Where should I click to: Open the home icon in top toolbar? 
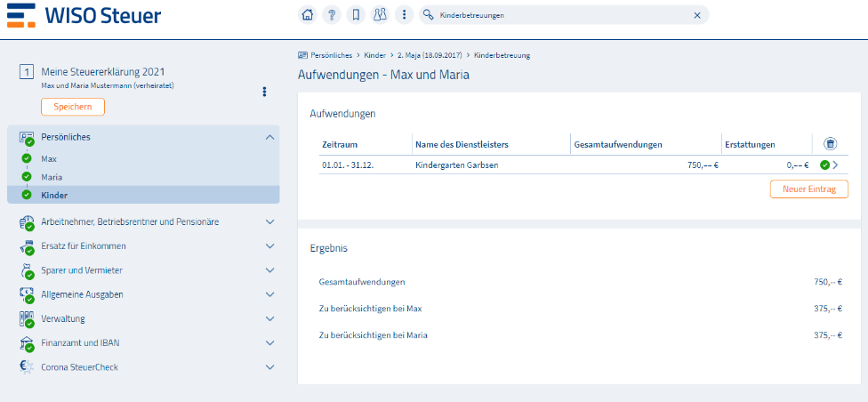(307, 15)
